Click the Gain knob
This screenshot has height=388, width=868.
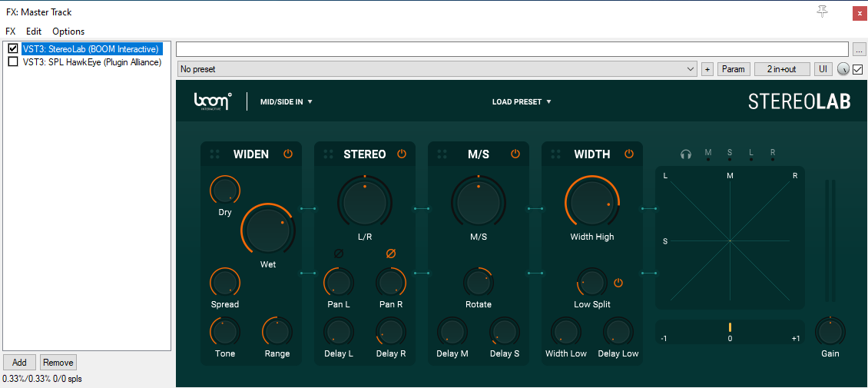[x=830, y=331]
